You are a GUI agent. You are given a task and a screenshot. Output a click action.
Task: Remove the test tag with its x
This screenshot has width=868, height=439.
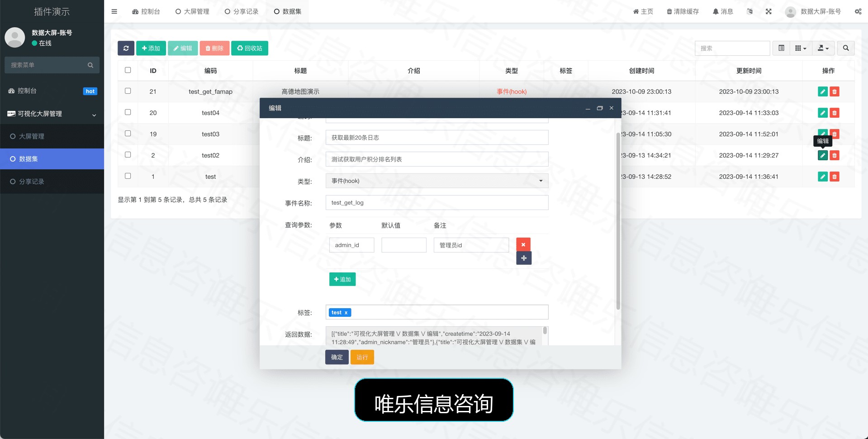(346, 313)
